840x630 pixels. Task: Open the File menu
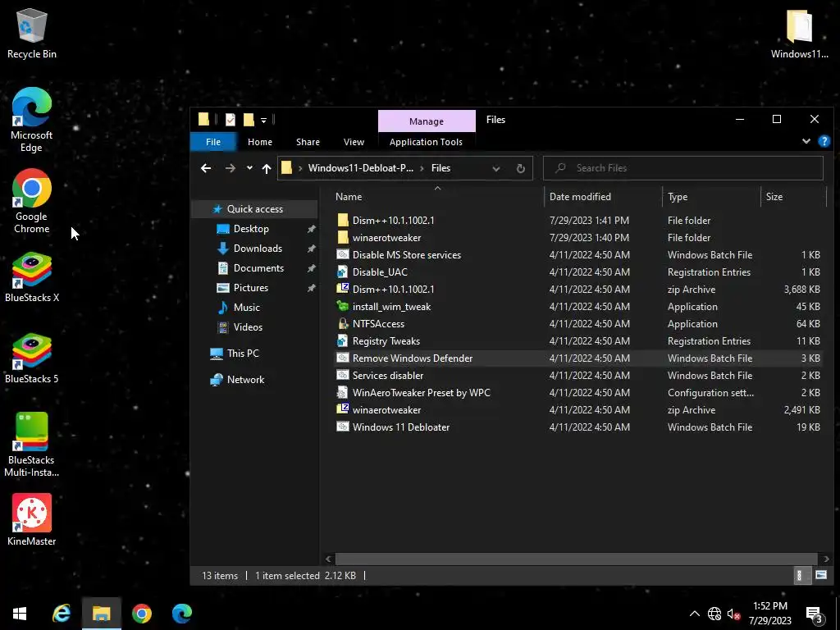coord(213,142)
